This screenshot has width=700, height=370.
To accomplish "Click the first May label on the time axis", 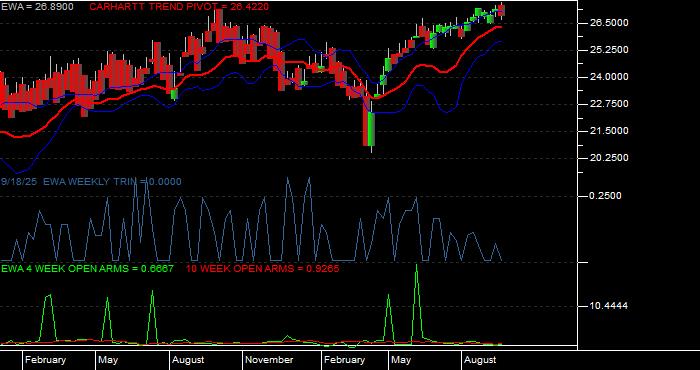I will tap(108, 360).
